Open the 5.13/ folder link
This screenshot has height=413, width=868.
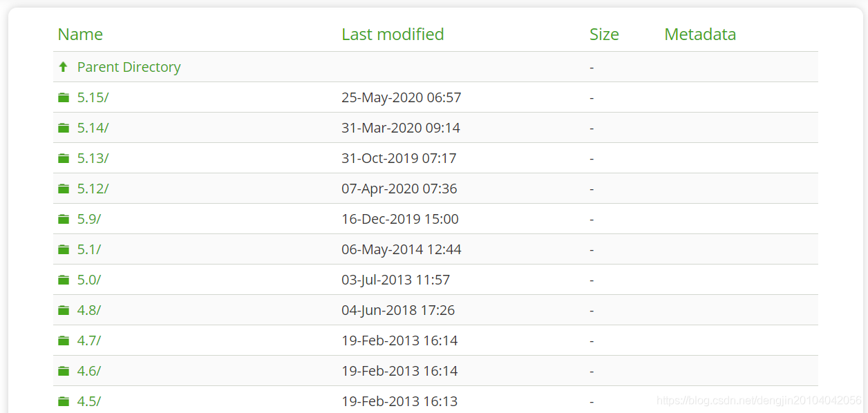coord(93,158)
